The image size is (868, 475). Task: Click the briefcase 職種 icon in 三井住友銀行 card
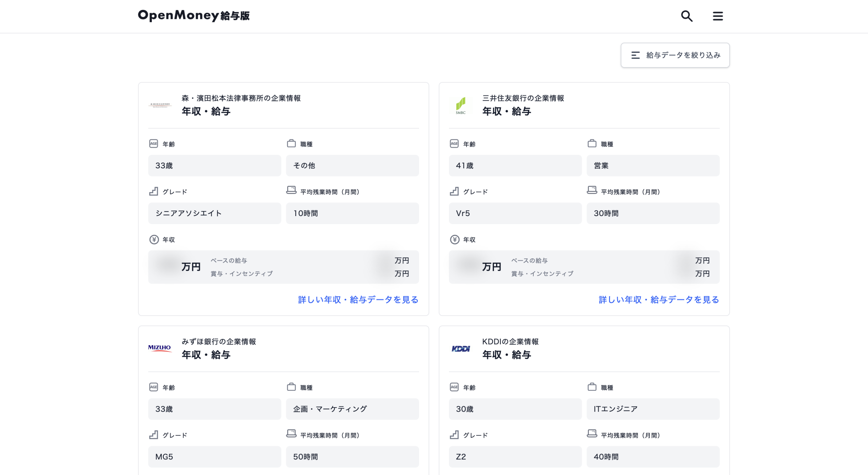[x=592, y=144]
